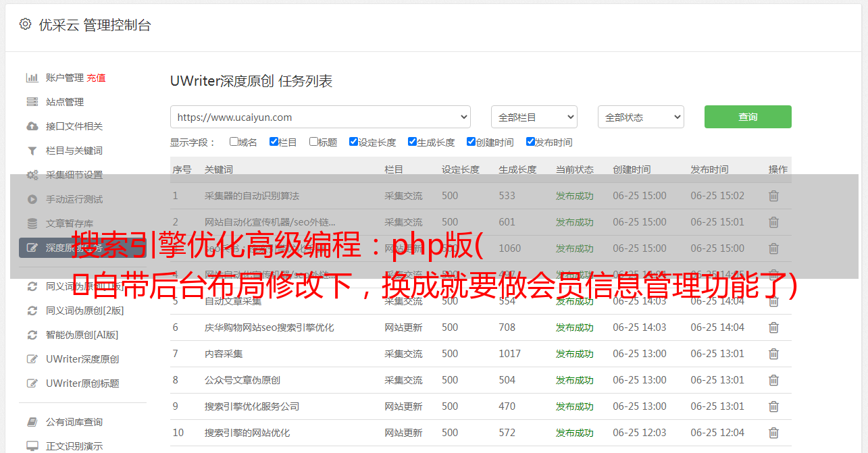Toggle the 设定长度 checkbox
The width and height of the screenshot is (868, 453).
(x=353, y=142)
